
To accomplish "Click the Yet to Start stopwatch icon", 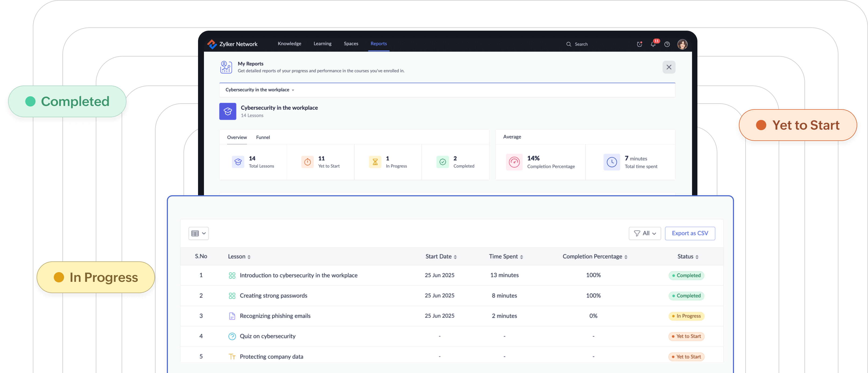I will click(x=307, y=162).
